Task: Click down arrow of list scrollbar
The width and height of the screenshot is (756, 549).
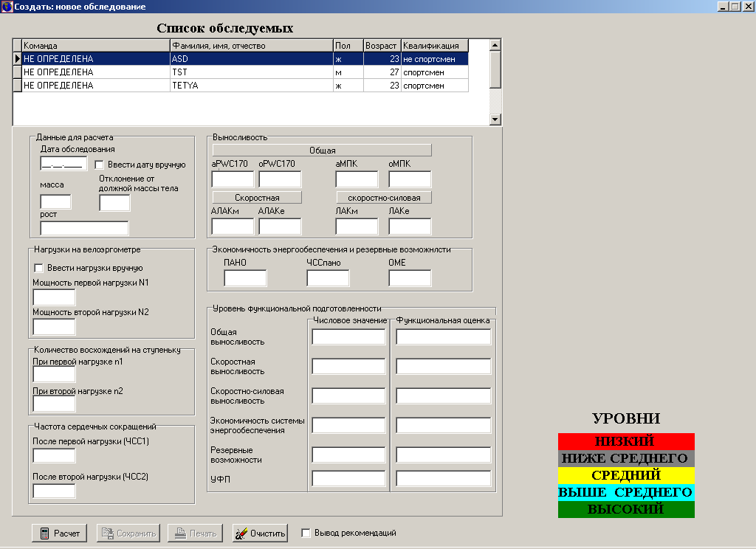Action: (495, 119)
